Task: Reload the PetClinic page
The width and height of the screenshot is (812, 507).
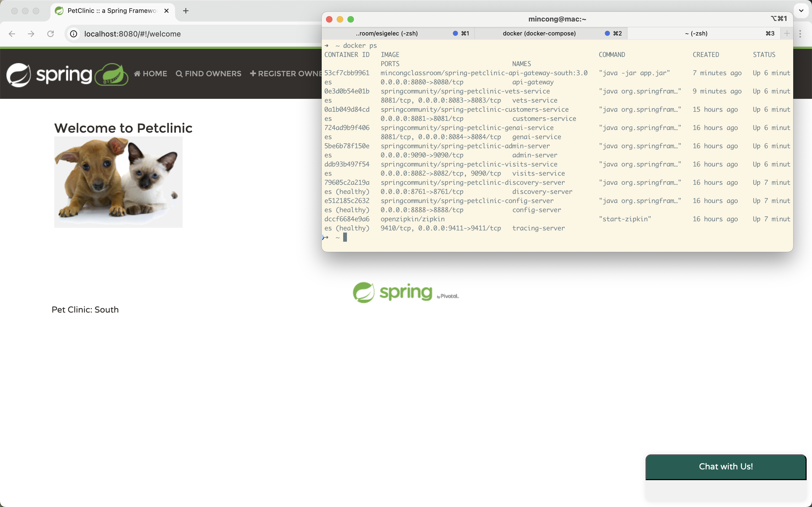Action: [x=51, y=34]
